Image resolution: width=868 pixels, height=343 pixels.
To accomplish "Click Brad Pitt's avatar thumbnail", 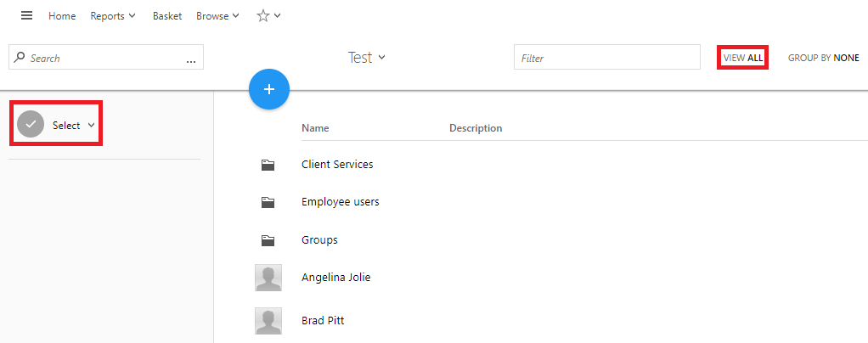I will pyautogui.click(x=268, y=321).
